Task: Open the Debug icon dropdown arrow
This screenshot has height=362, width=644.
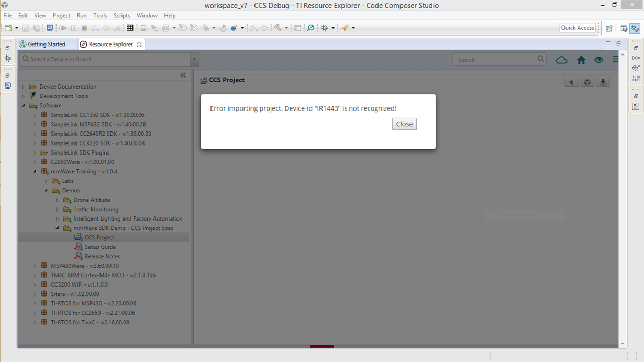Action: click(x=333, y=28)
